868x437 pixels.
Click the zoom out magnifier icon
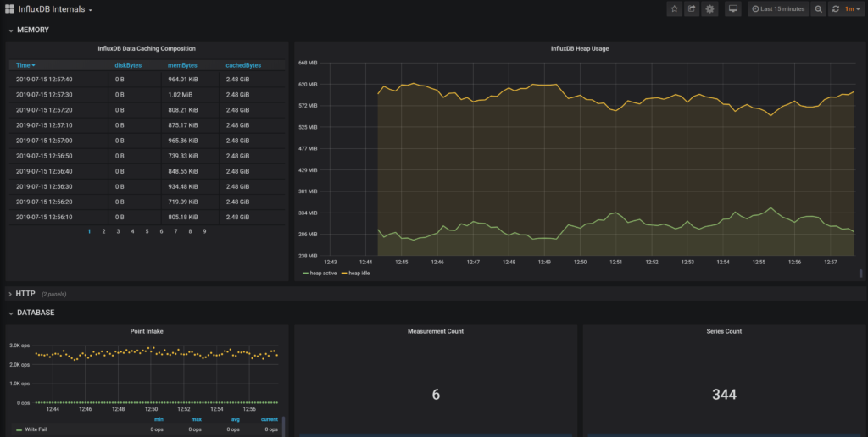tap(818, 8)
